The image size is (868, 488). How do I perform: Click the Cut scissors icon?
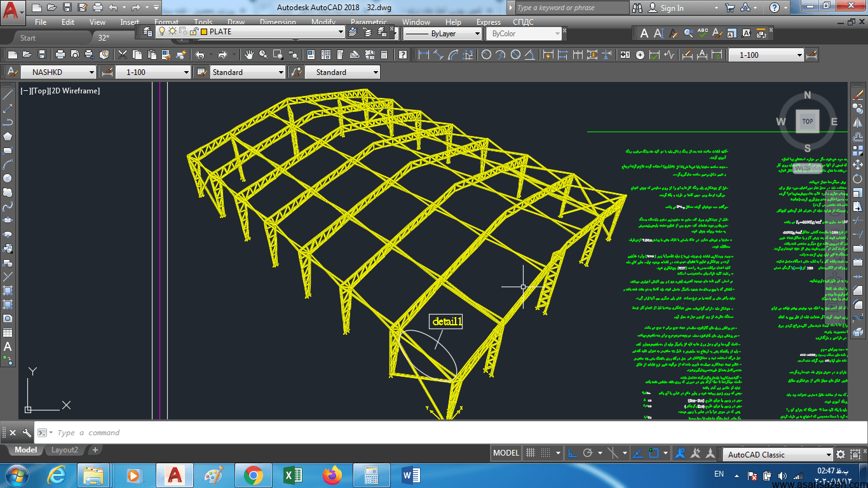pyautogui.click(x=122, y=55)
